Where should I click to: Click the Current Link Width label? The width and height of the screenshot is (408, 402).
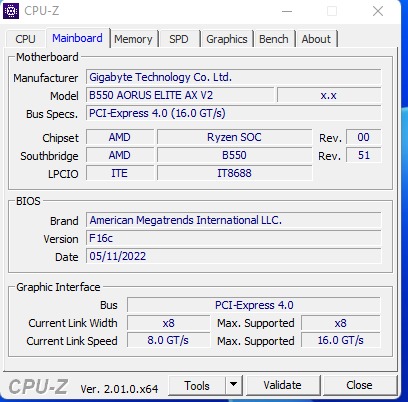73,323
